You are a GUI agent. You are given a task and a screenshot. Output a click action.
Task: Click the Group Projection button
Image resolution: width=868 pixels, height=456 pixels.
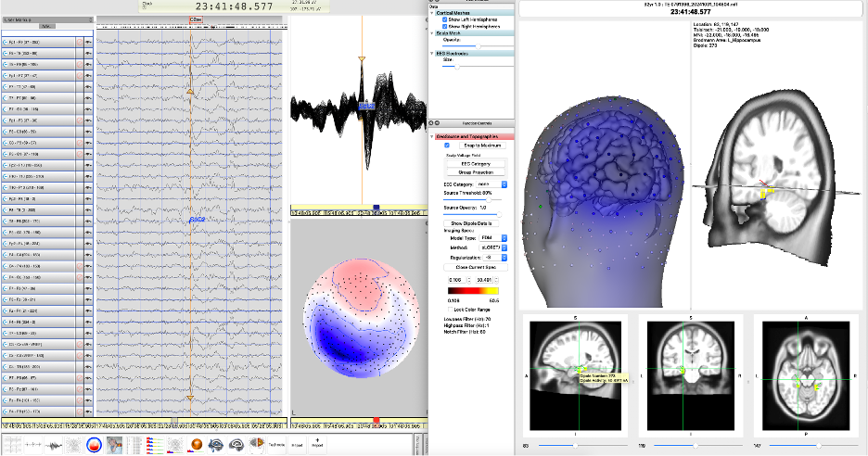476,172
